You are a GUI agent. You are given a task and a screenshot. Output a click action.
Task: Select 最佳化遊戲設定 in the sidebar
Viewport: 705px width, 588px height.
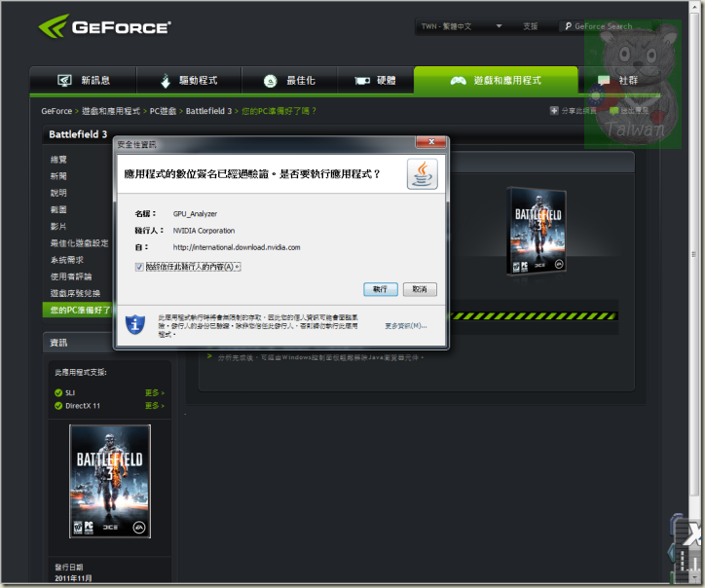(79, 243)
